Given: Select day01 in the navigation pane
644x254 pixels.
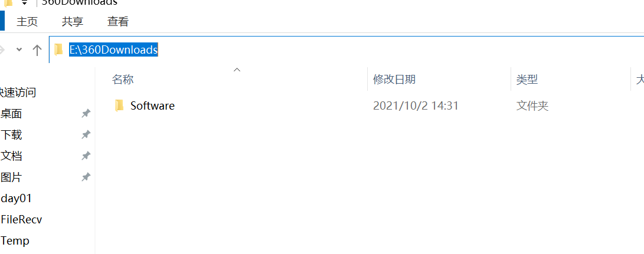Looking at the screenshot, I should coord(17,198).
